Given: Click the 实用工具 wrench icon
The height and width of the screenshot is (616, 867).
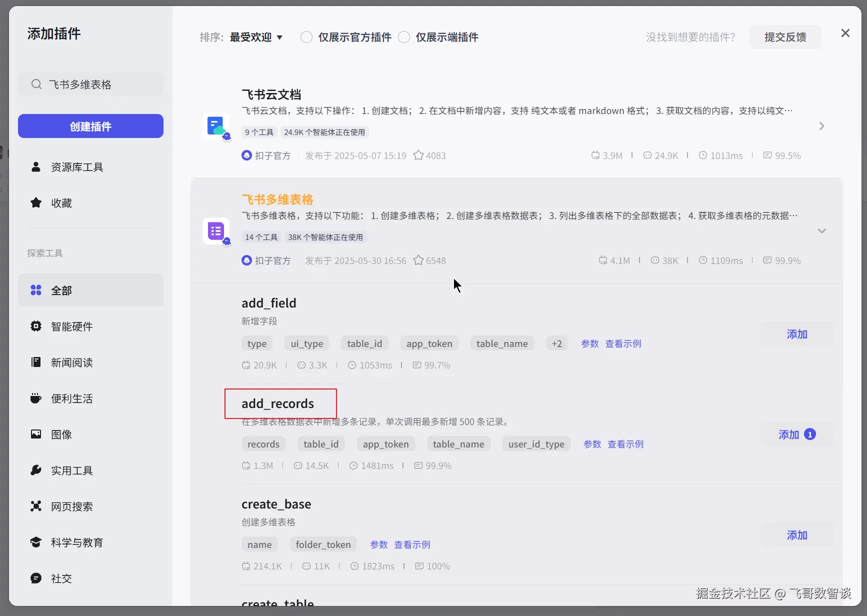Looking at the screenshot, I should [36, 470].
